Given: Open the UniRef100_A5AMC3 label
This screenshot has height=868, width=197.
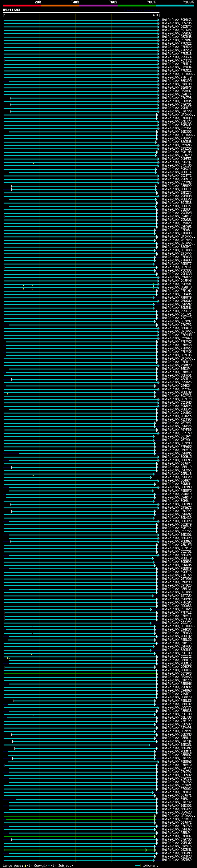Looking at the screenshot, I should pos(176,365).
